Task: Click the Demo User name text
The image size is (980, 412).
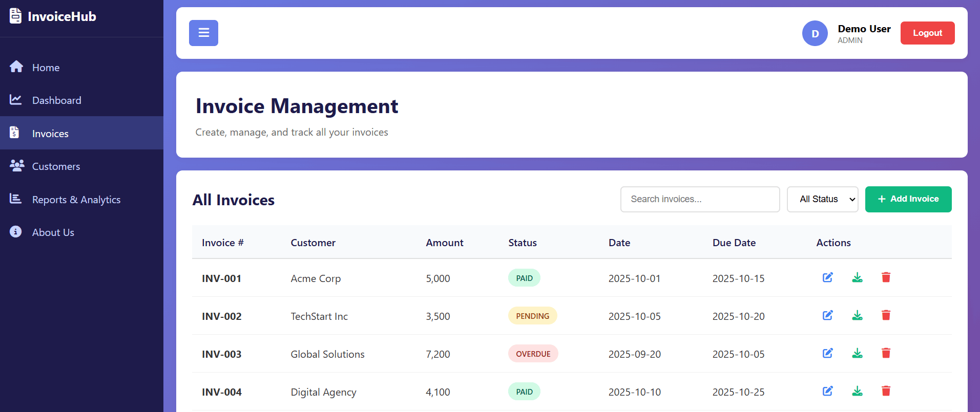Action: (x=864, y=29)
